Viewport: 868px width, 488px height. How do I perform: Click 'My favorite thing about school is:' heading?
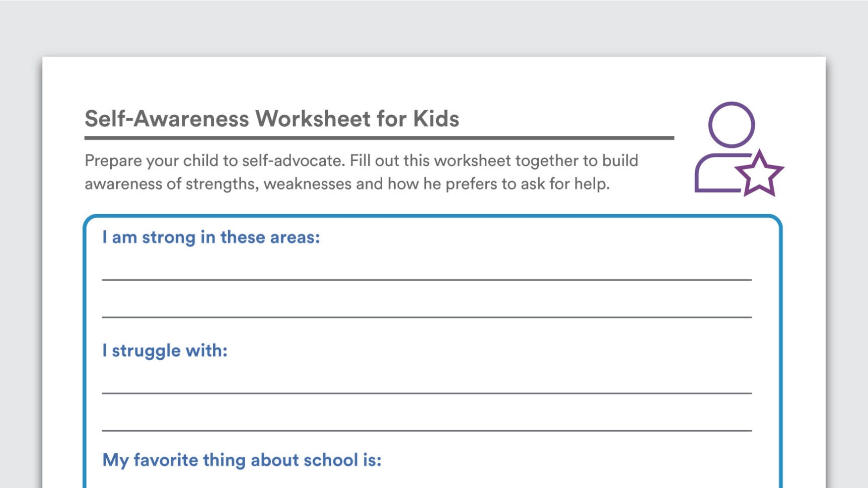pos(242,460)
